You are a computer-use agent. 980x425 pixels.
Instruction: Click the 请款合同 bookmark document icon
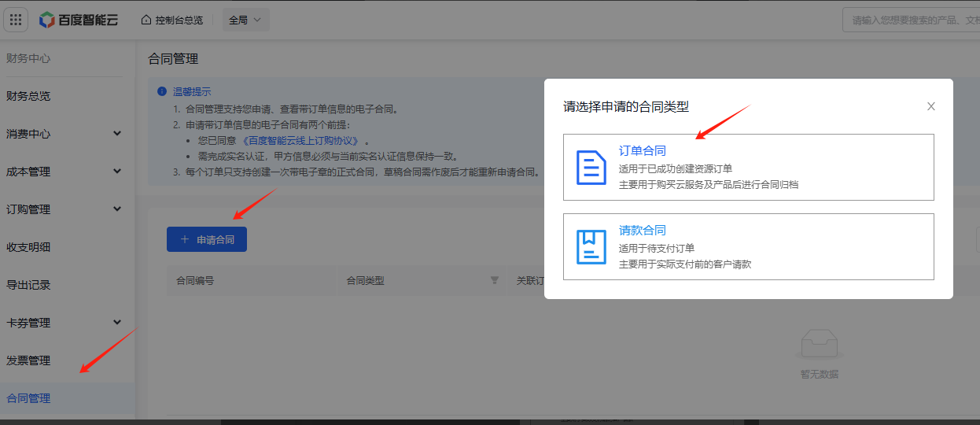[x=591, y=246]
